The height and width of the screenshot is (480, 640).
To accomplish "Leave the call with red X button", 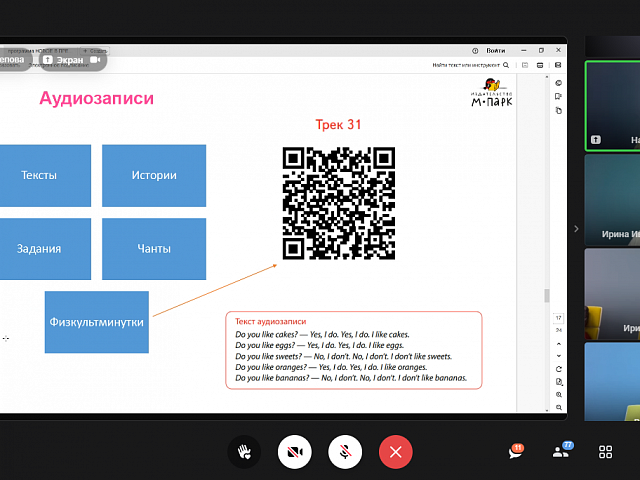I will [396, 452].
